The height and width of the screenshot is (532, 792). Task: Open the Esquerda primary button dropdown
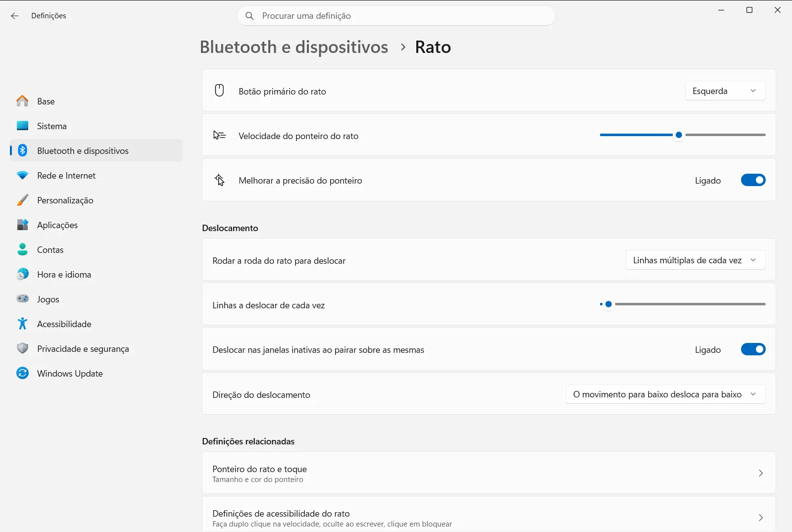click(725, 91)
